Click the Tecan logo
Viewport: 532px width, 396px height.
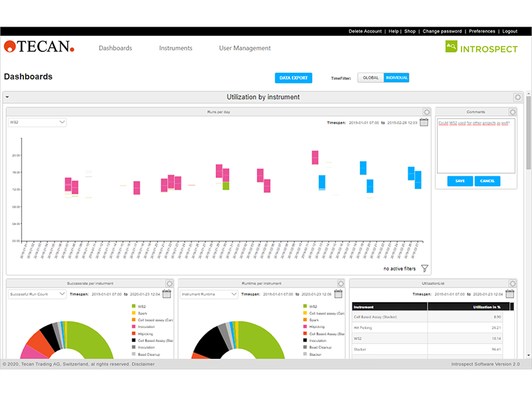click(x=39, y=47)
